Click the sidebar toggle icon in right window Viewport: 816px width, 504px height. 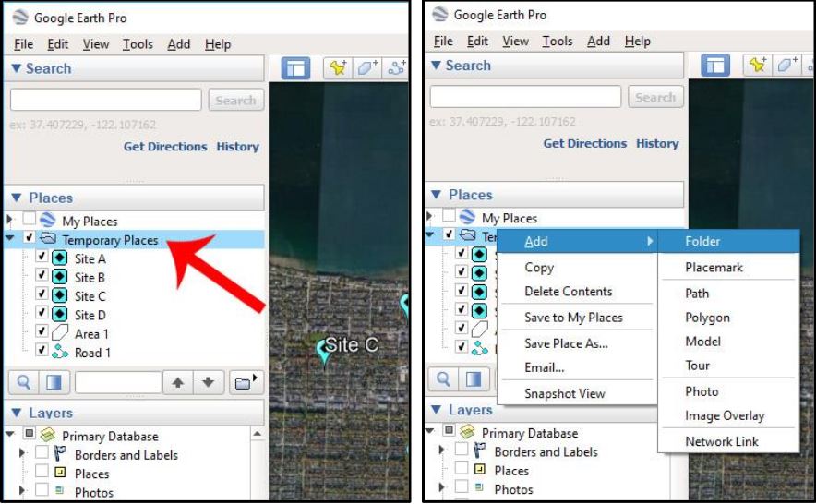[x=715, y=66]
